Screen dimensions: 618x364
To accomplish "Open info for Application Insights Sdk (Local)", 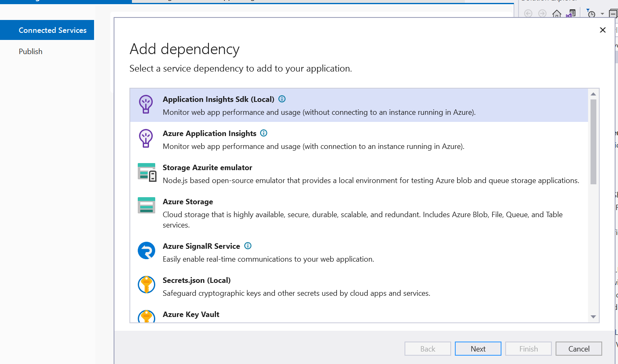I will (282, 99).
